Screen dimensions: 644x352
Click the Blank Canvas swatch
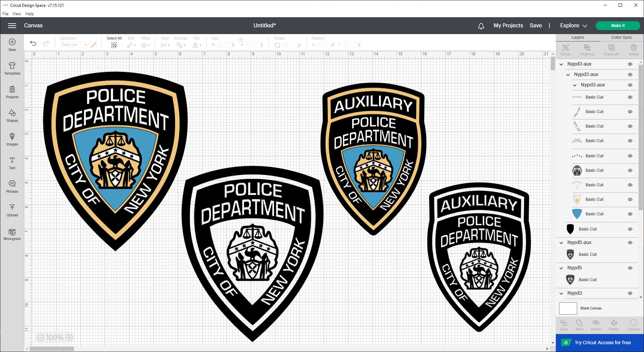click(568, 308)
